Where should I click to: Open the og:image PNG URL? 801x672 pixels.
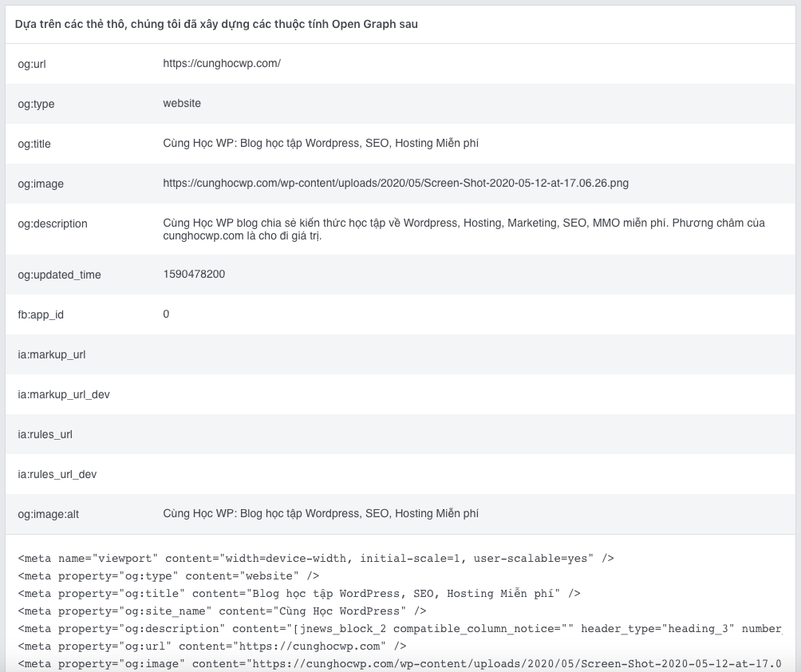pos(396,183)
